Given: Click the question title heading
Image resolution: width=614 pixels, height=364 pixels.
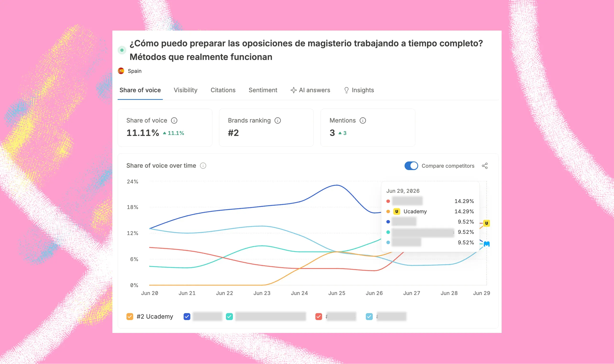Looking at the screenshot, I should coord(306,50).
